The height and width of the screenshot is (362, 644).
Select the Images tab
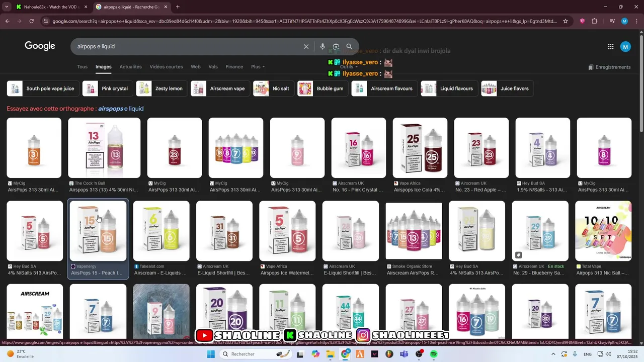104,67
